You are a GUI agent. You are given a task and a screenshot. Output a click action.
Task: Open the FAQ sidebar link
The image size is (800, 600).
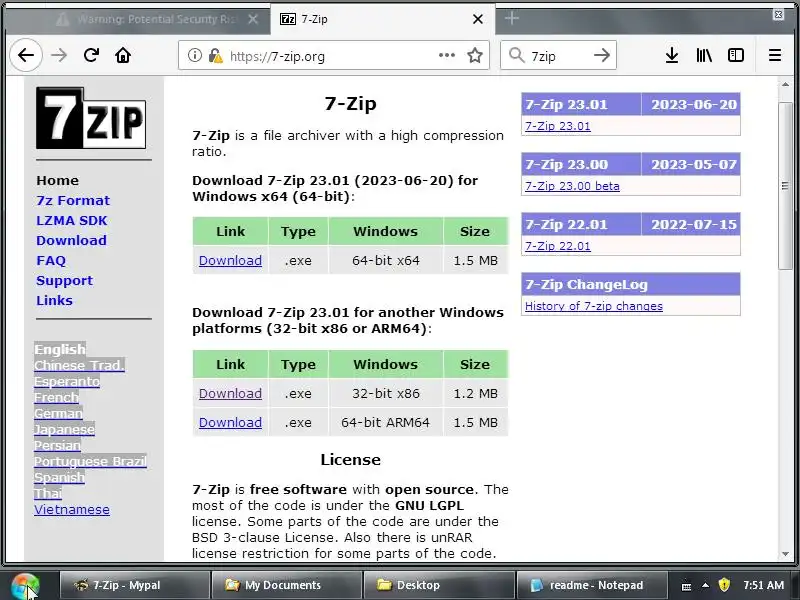(x=51, y=261)
